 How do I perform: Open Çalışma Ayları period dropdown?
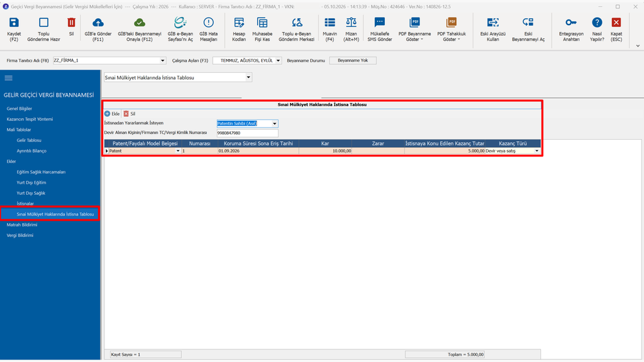(278, 61)
